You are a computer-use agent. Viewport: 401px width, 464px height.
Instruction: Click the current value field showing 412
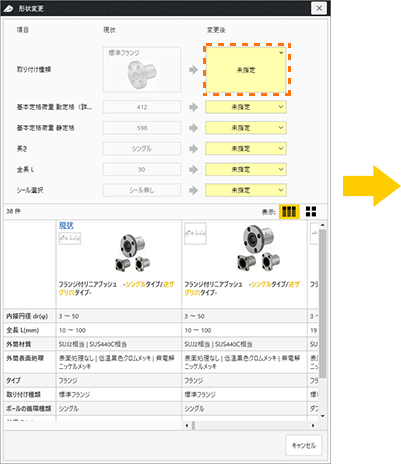coord(142,107)
